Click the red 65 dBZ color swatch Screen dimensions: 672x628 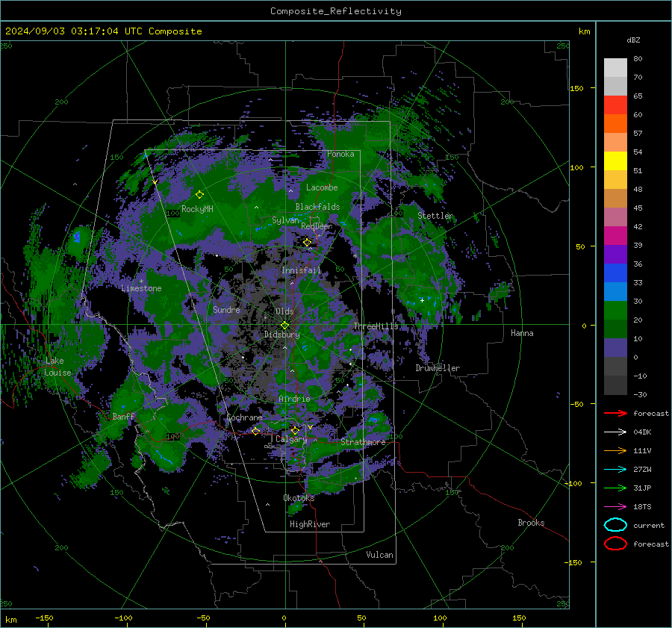[615, 105]
